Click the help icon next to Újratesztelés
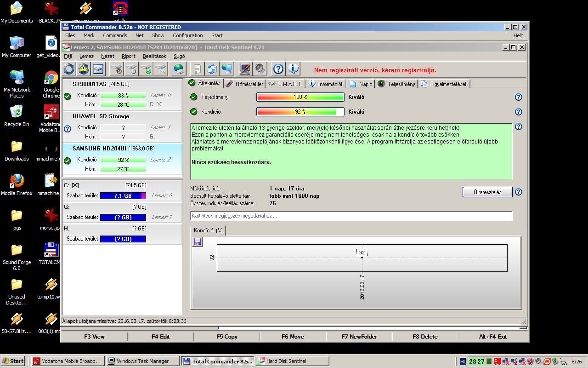Image resolution: width=588 pixels, height=368 pixels. (519, 192)
